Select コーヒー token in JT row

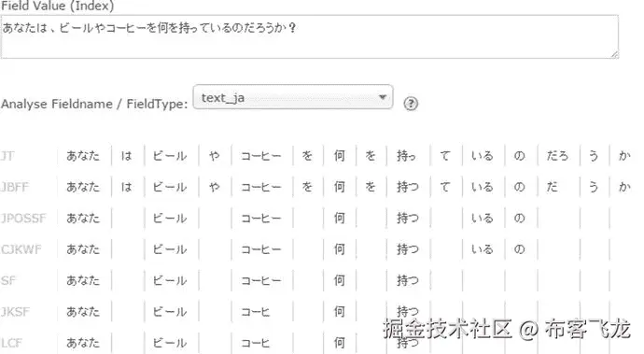point(260,156)
